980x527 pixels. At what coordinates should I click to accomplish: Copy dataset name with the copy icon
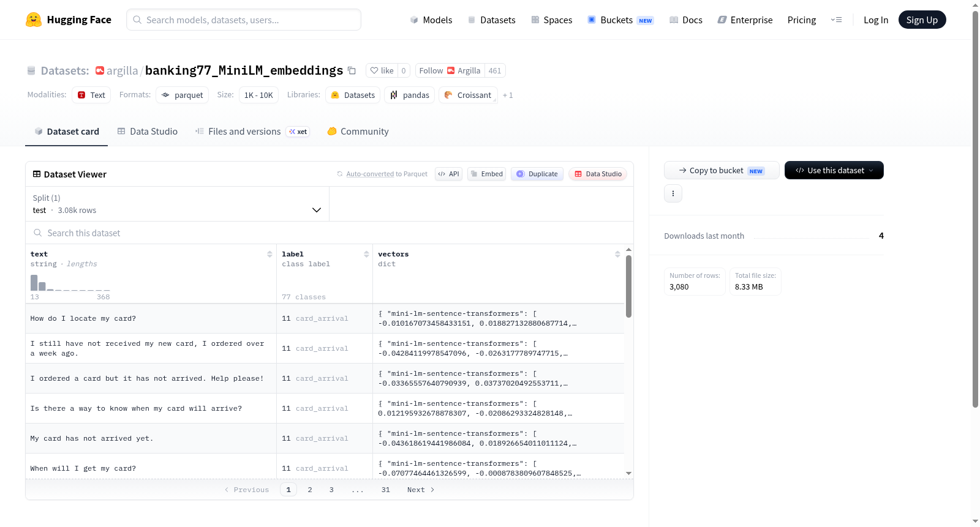click(352, 70)
